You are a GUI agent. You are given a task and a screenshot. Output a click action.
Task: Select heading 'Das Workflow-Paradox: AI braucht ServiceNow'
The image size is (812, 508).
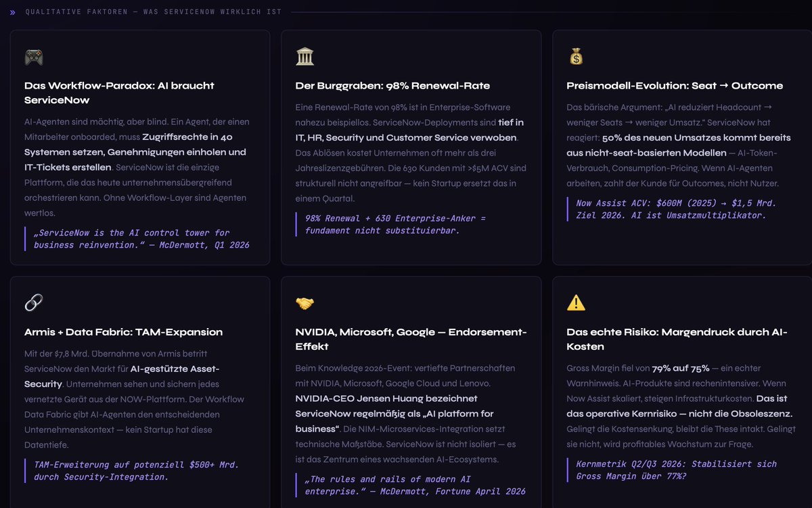[119, 93]
